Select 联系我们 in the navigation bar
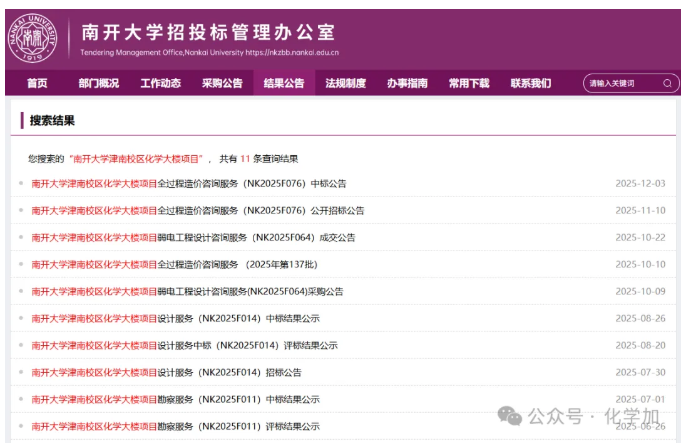 coord(531,83)
